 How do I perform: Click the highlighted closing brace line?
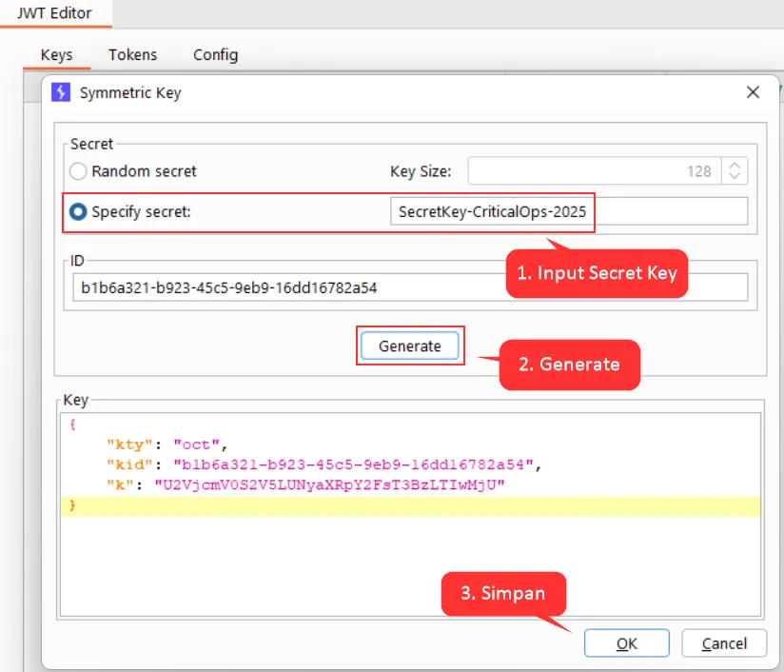tap(410, 505)
